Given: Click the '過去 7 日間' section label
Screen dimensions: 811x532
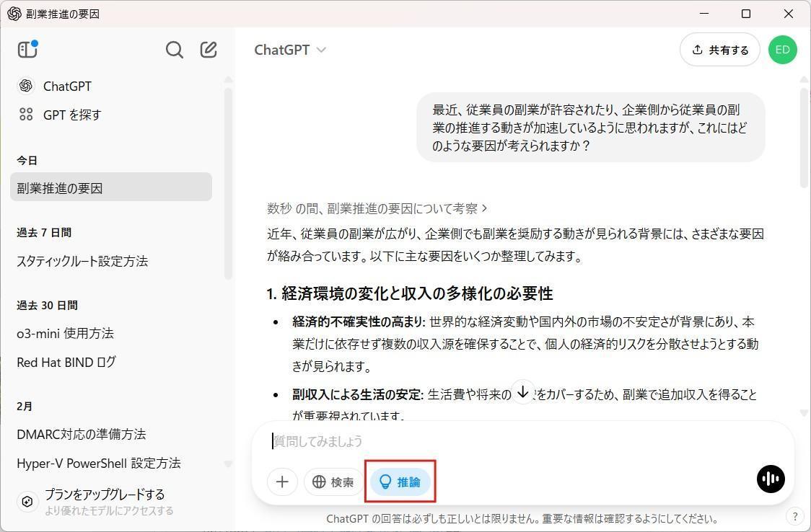Looking at the screenshot, I should click(44, 232).
